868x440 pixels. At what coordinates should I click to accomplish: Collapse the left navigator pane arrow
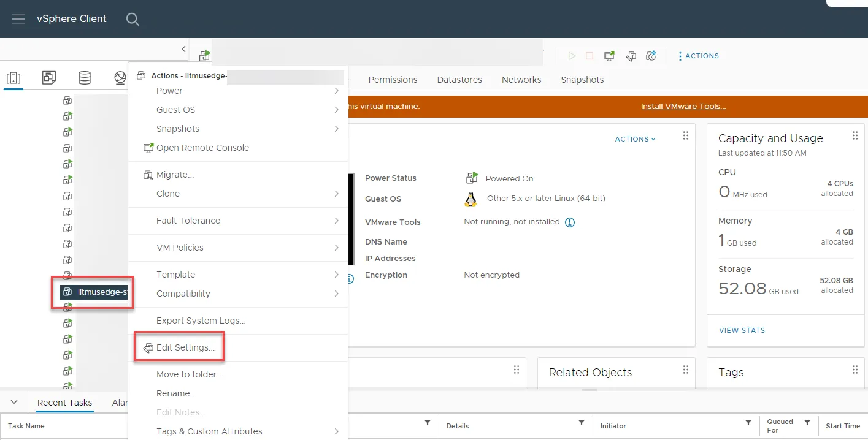183,49
